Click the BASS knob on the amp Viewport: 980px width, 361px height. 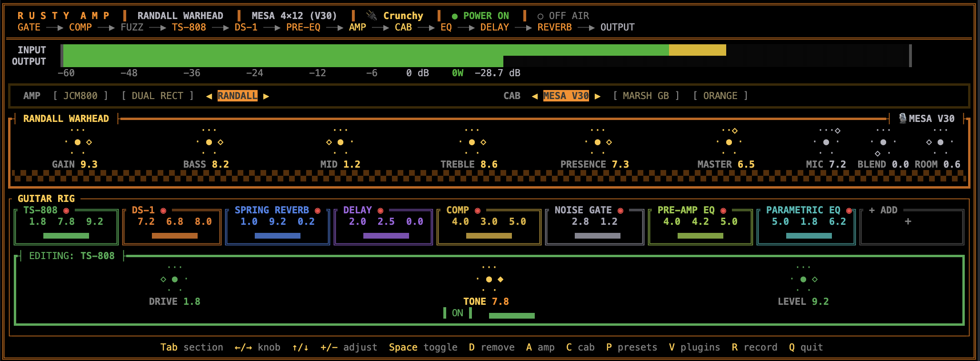[209, 142]
